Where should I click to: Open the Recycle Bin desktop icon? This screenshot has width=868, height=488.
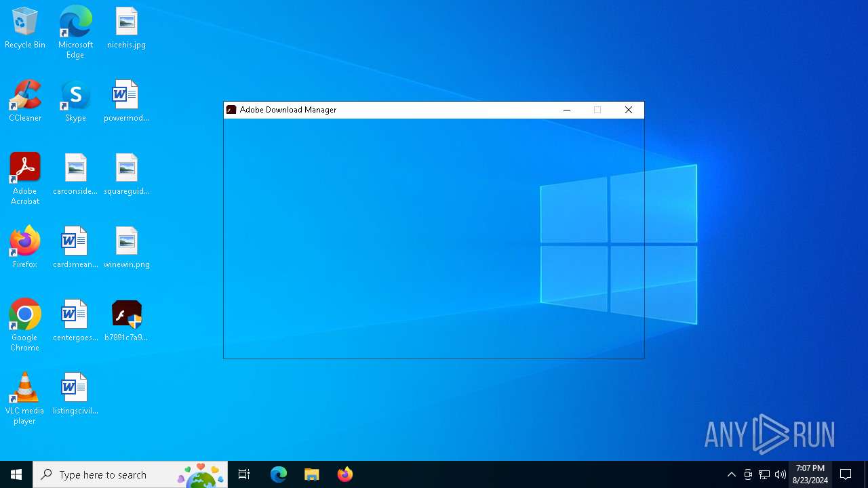(x=25, y=28)
